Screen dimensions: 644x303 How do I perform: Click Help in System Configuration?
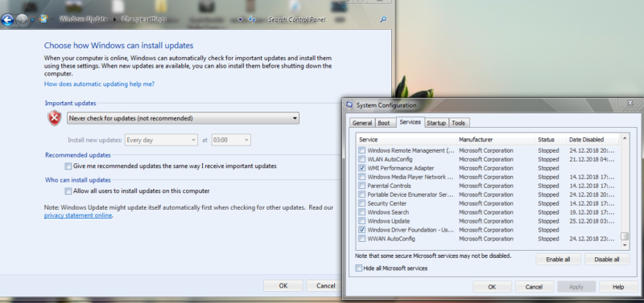(x=618, y=287)
